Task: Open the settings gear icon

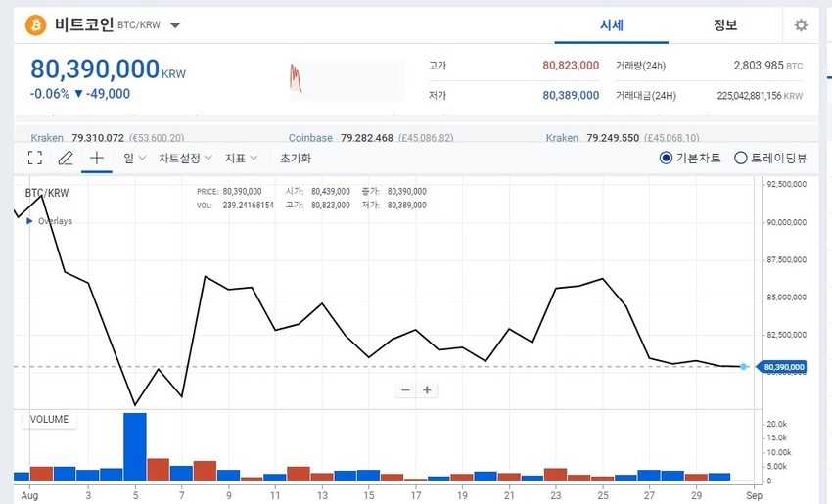Action: (801, 24)
